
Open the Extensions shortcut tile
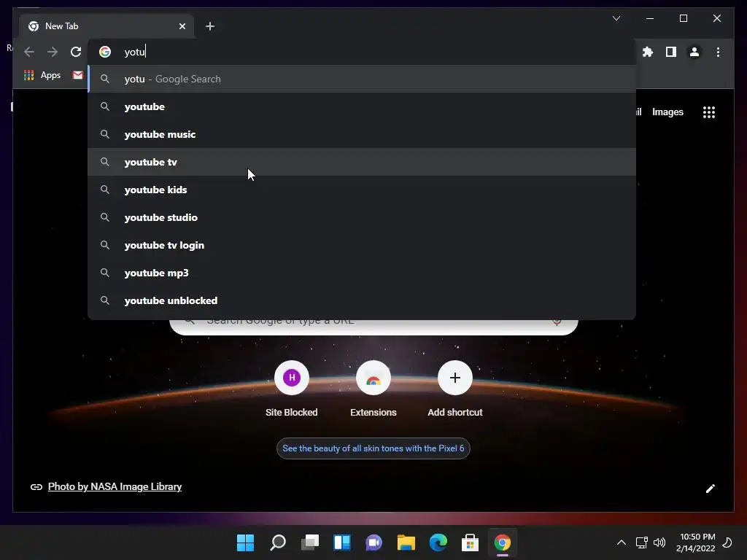(373, 389)
